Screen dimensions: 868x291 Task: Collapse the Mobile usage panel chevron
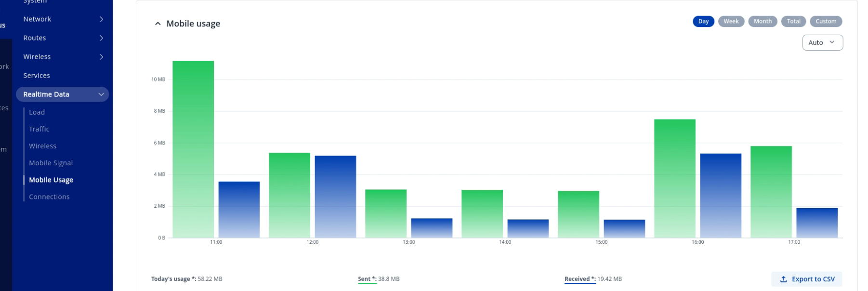point(158,24)
